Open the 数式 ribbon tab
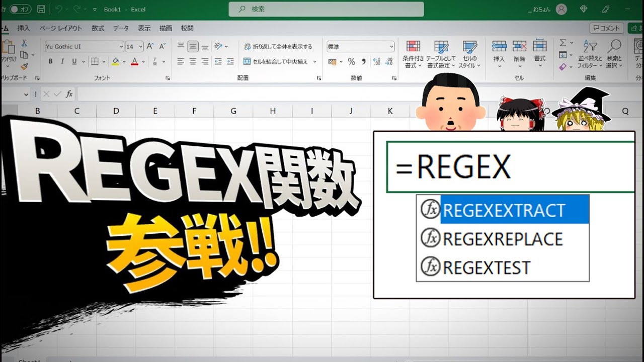Viewport: 644px width, 362px height. (98, 28)
